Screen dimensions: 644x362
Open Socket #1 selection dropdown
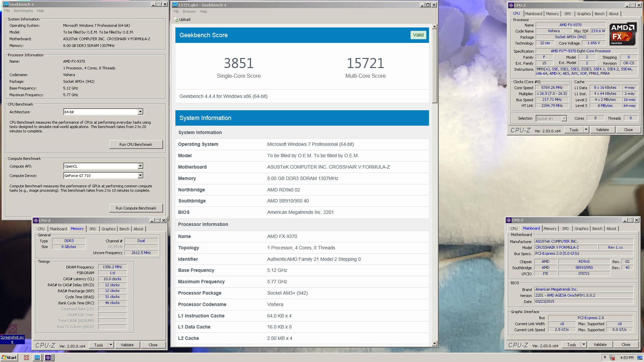[564, 118]
